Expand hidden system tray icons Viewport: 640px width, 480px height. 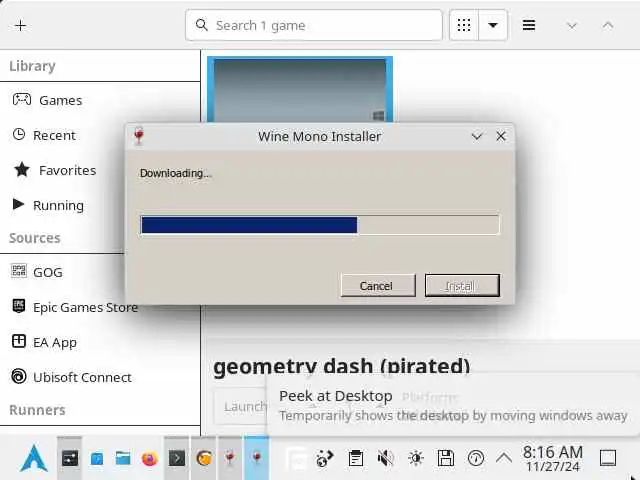[504, 458]
